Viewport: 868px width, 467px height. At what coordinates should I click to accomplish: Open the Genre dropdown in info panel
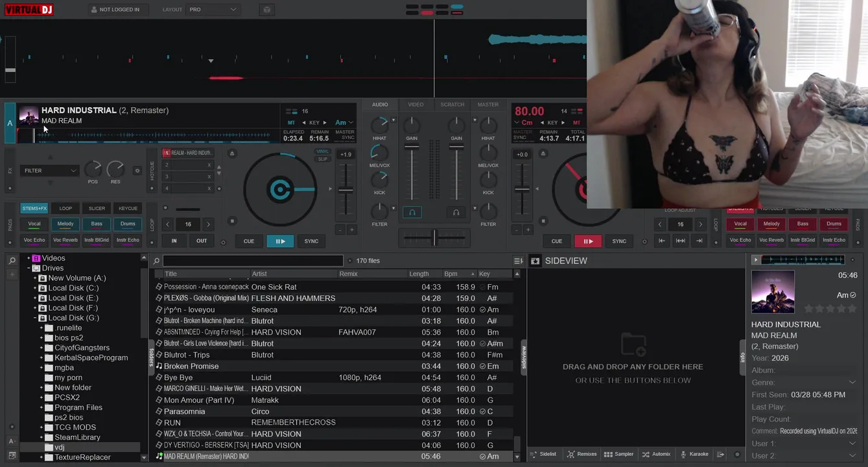point(852,382)
